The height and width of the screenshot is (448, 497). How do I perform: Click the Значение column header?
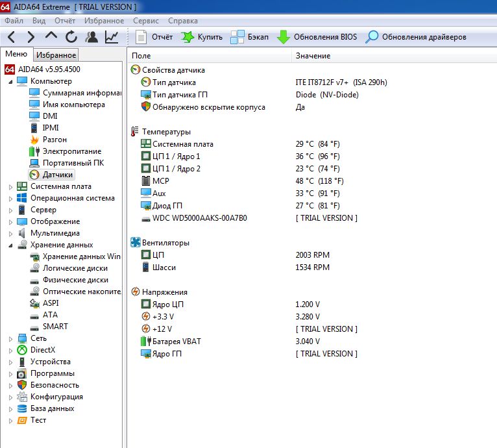(x=394, y=56)
